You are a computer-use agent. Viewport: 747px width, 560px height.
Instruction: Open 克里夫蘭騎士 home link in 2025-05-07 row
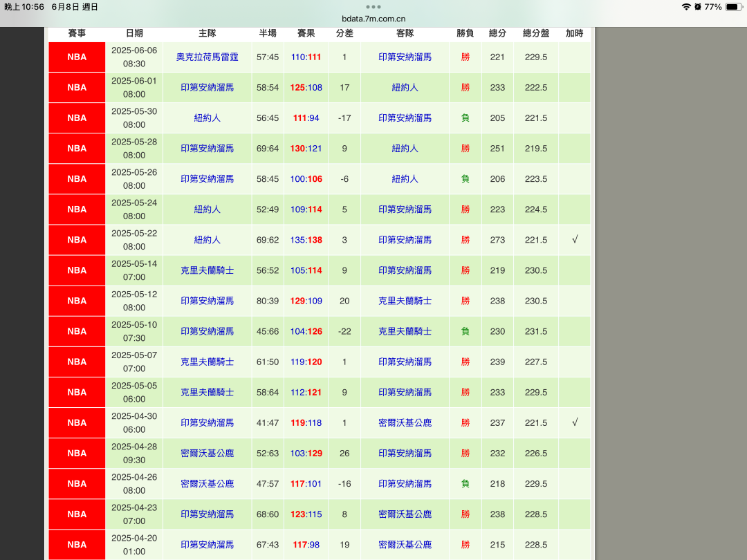pos(207,362)
